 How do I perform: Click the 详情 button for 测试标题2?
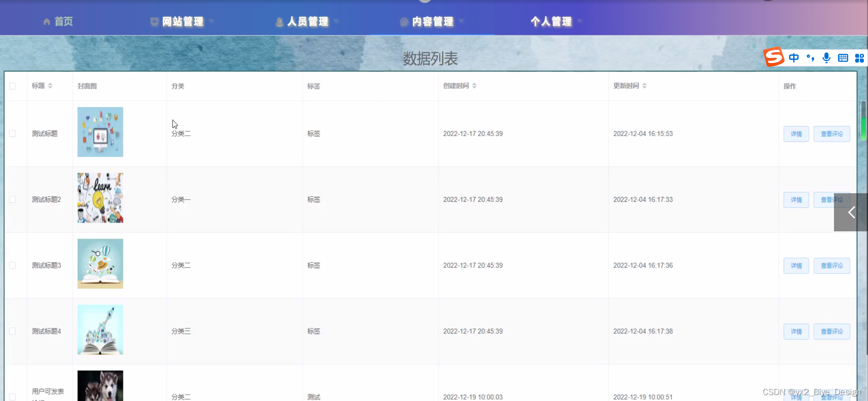(796, 200)
